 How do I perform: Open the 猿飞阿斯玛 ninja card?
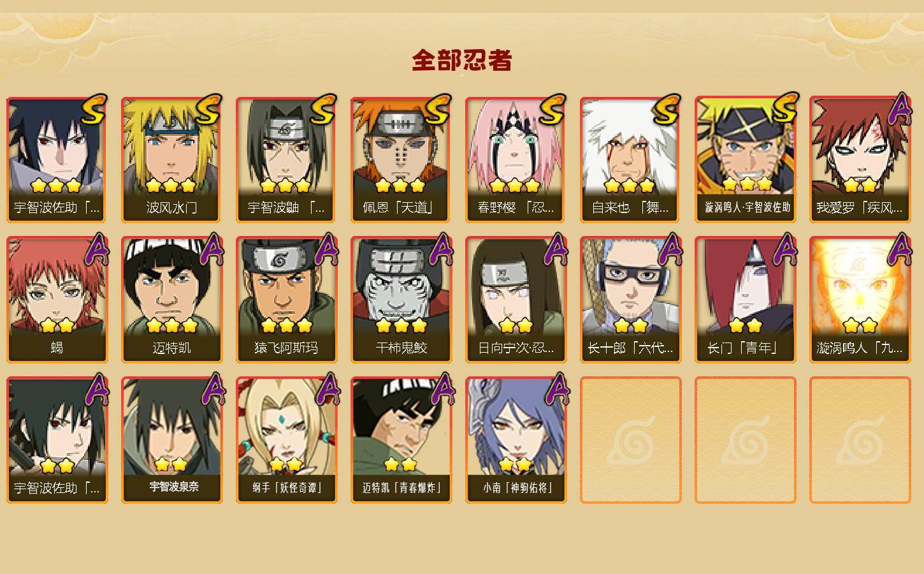tap(286, 300)
